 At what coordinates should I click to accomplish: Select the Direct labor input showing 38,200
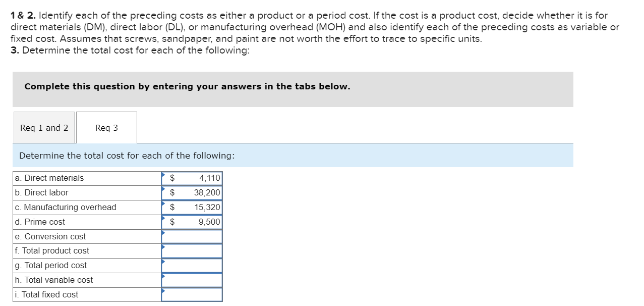point(197,192)
